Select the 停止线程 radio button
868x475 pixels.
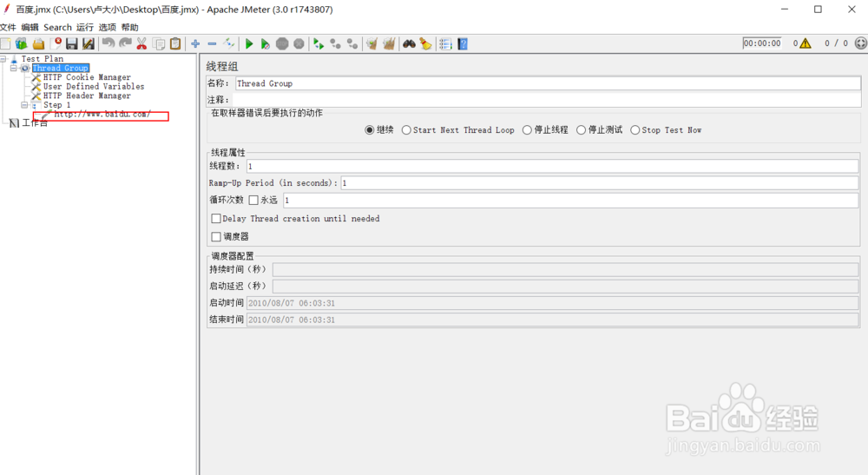click(545, 130)
